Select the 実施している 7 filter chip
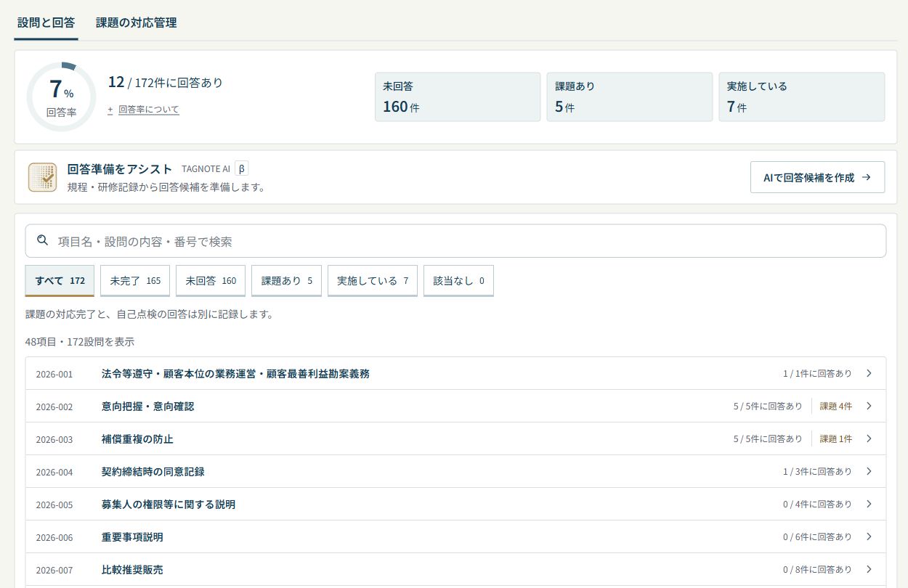The height and width of the screenshot is (588, 908). click(373, 281)
